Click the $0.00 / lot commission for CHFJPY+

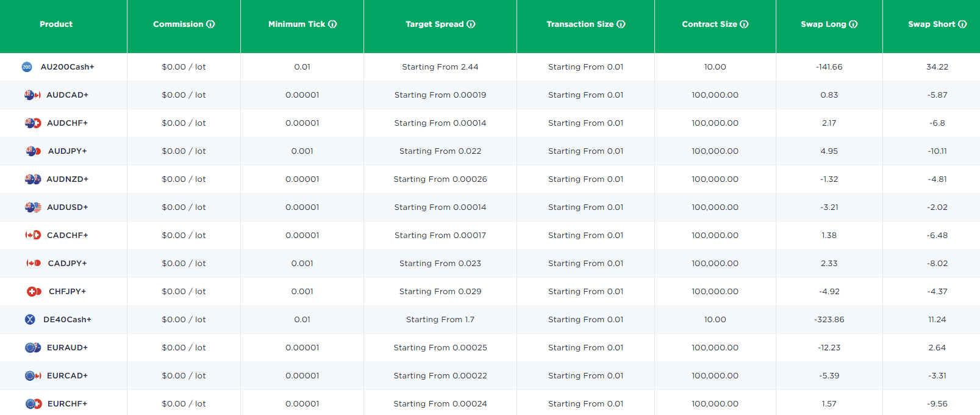184,292
